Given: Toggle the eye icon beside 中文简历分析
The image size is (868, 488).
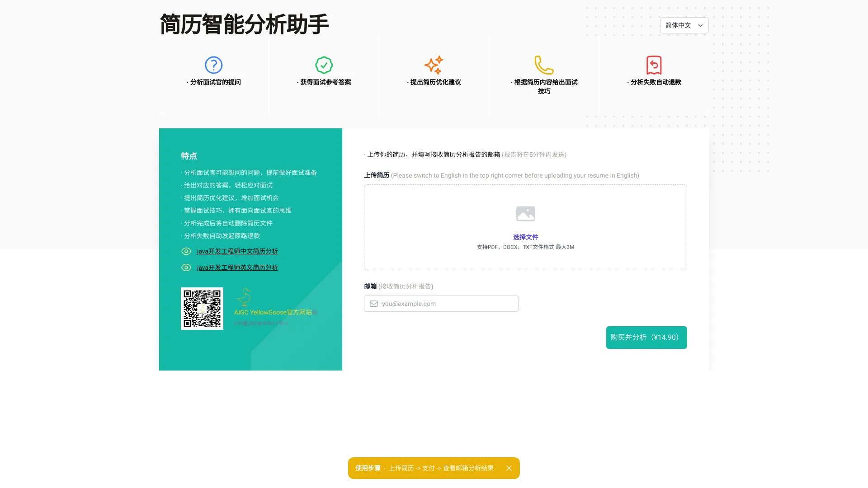Looking at the screenshot, I should 186,251.
